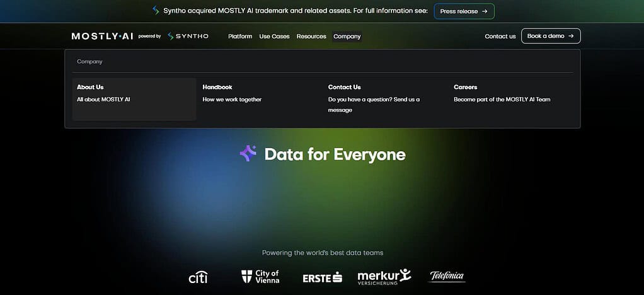Click the banner acquisition announcement text
This screenshot has width=644, height=295.
(x=296, y=11)
